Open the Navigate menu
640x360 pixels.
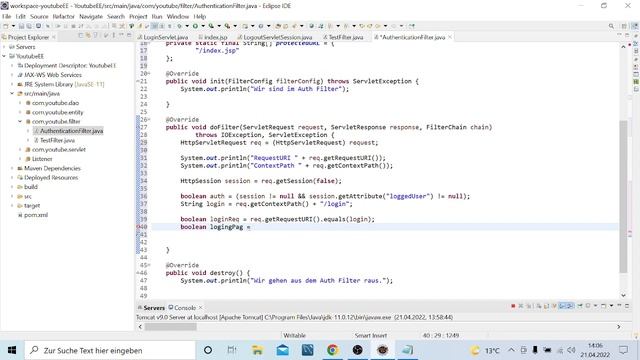(91, 16)
